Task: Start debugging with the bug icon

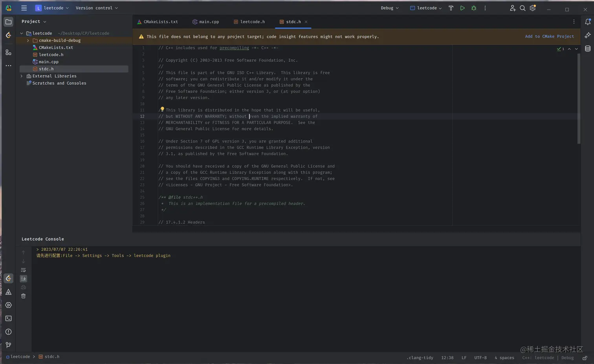Action: coord(474,8)
